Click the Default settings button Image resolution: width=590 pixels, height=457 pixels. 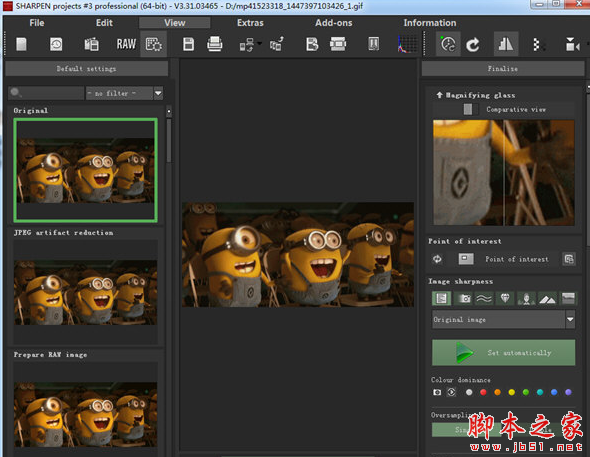click(87, 69)
